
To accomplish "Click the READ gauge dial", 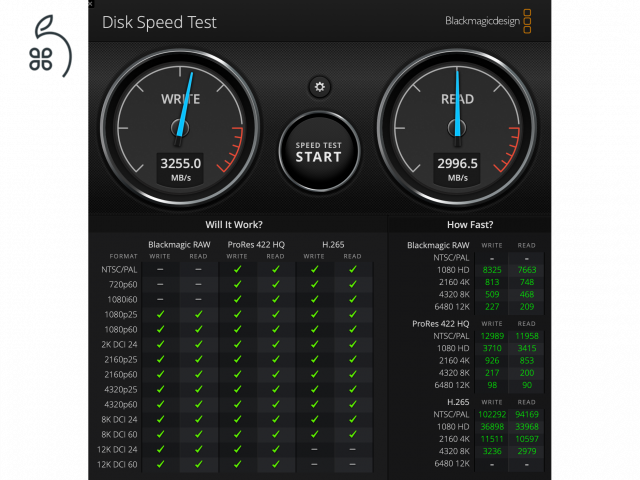I will point(457,127).
